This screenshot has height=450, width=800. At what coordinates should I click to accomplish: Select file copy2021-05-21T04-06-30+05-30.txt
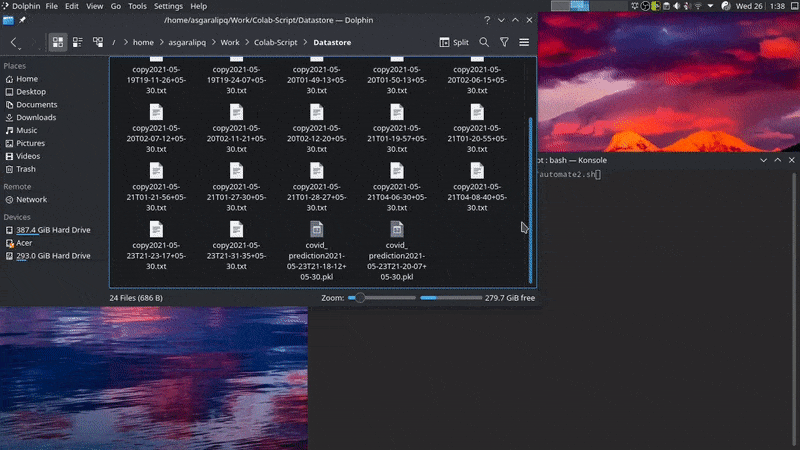396,187
